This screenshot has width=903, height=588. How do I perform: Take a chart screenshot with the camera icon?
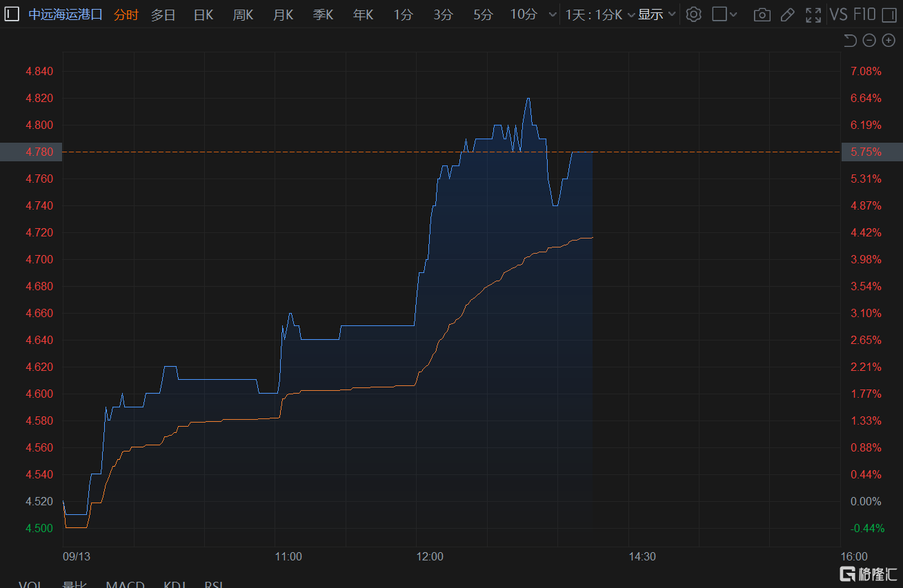point(762,14)
